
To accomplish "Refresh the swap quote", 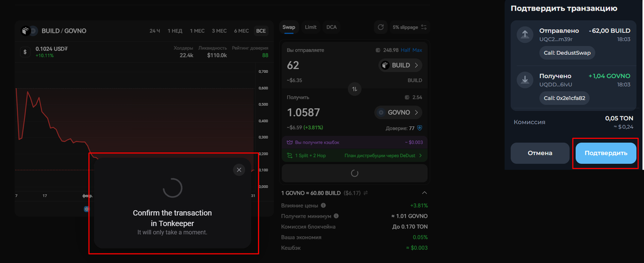I will 381,27.
